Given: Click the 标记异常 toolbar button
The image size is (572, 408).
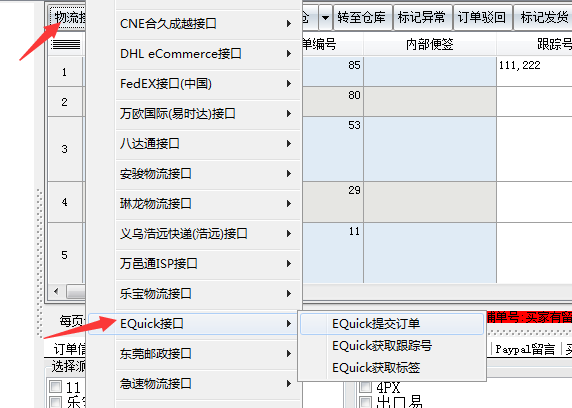Looking at the screenshot, I should click(x=422, y=17).
